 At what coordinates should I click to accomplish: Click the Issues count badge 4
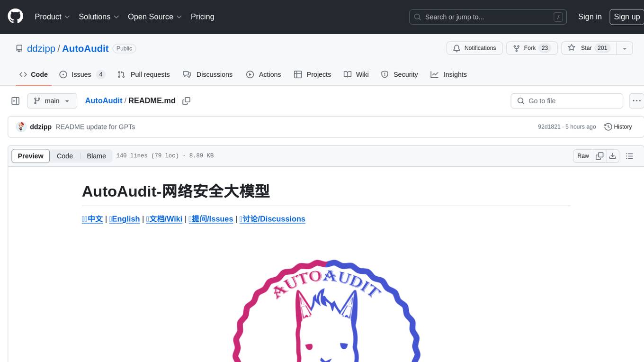[x=100, y=74]
